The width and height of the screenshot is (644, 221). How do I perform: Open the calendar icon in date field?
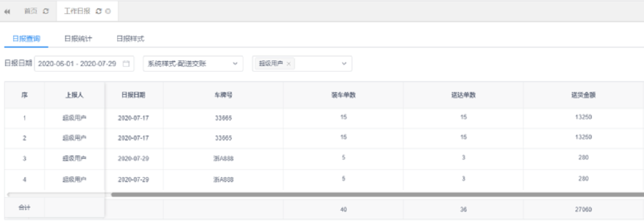(x=126, y=64)
